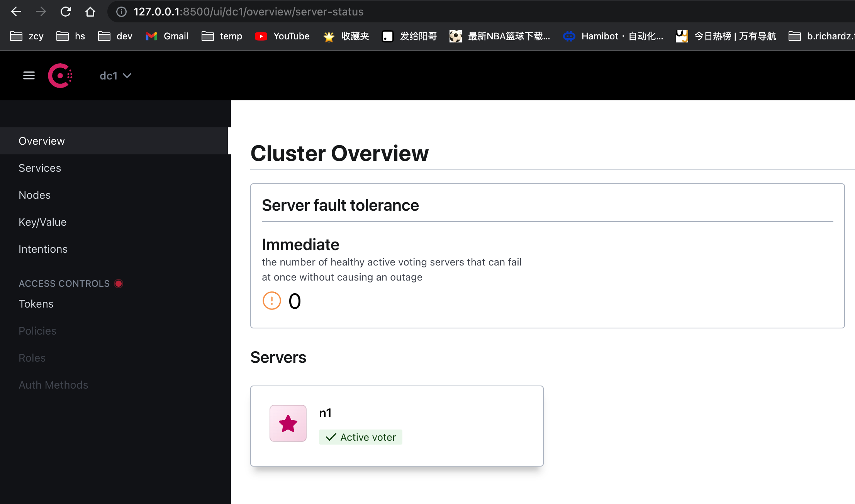Click the Consul logo icon

click(x=60, y=76)
